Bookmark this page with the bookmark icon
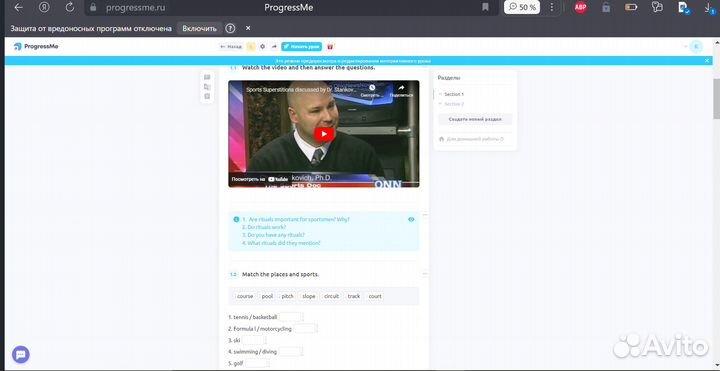 tap(485, 7)
